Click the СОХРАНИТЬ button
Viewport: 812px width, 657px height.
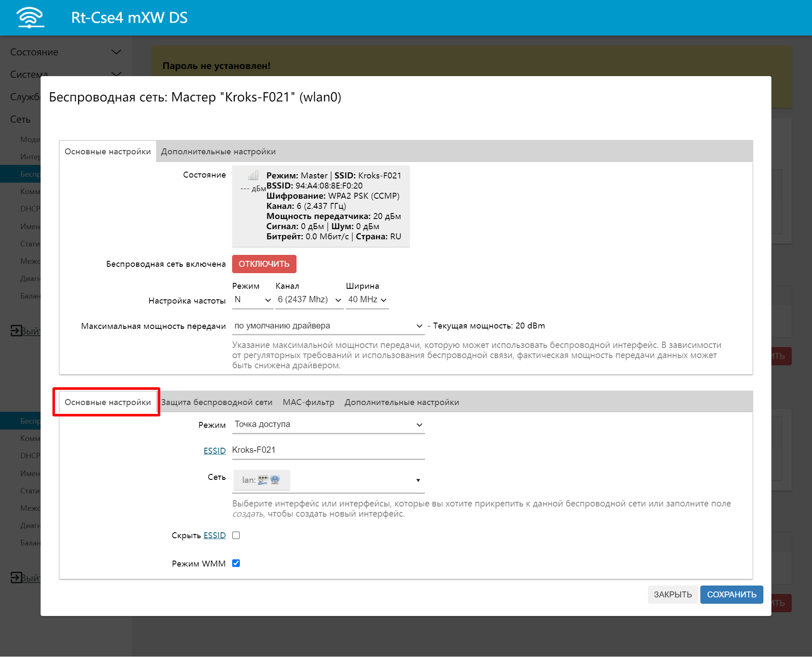731,594
